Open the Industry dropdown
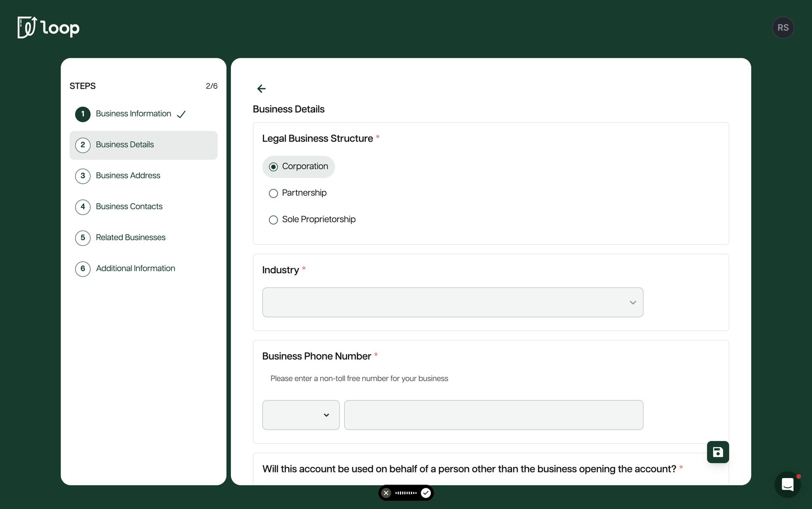Viewport: 812px width, 509px height. click(x=453, y=302)
